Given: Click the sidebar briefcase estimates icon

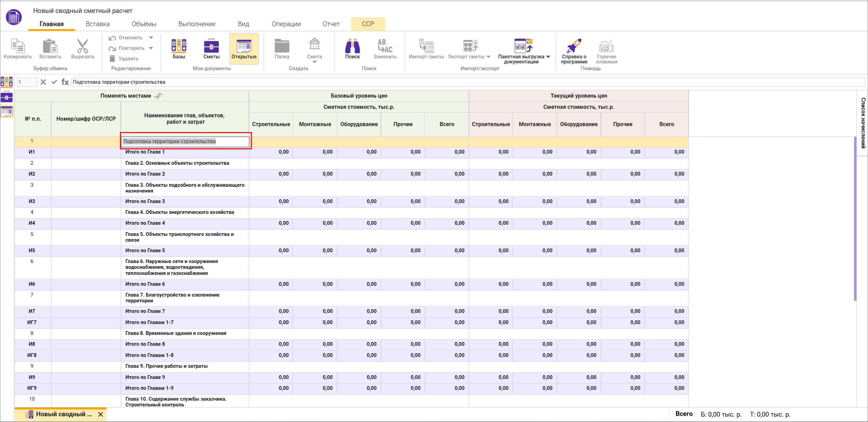Looking at the screenshot, I should [7, 97].
